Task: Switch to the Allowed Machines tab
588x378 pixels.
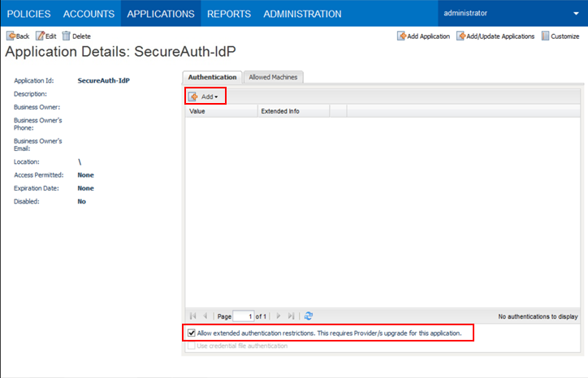Action: 272,77
